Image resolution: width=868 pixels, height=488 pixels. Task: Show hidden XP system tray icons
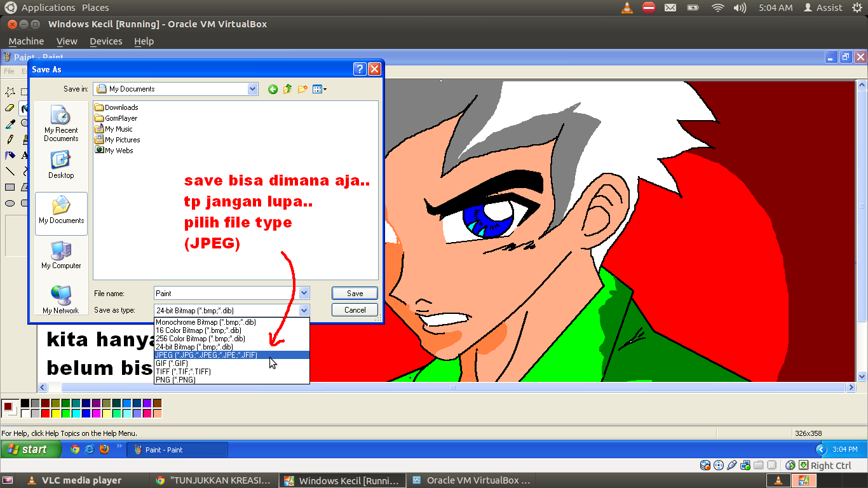coord(820,449)
